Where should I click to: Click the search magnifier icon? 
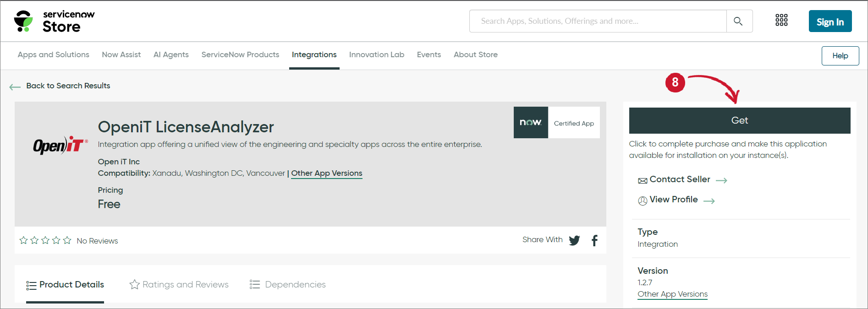pos(738,21)
